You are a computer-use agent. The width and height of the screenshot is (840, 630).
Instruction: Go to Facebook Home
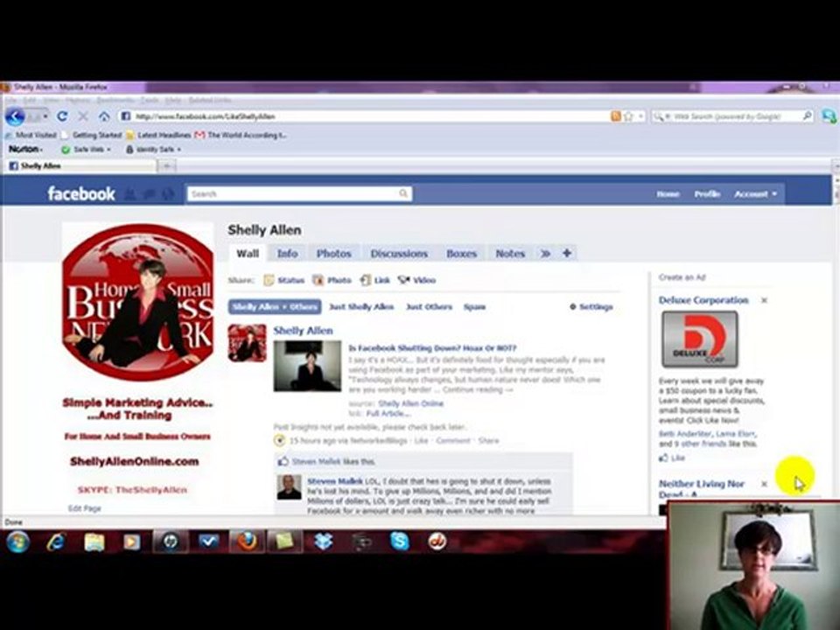pos(668,194)
